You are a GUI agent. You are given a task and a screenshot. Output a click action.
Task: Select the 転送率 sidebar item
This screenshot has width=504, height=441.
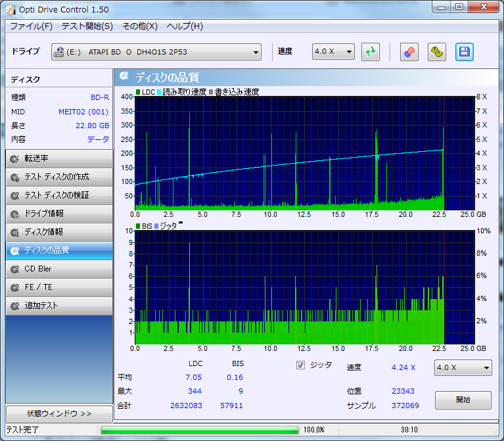[x=59, y=159]
